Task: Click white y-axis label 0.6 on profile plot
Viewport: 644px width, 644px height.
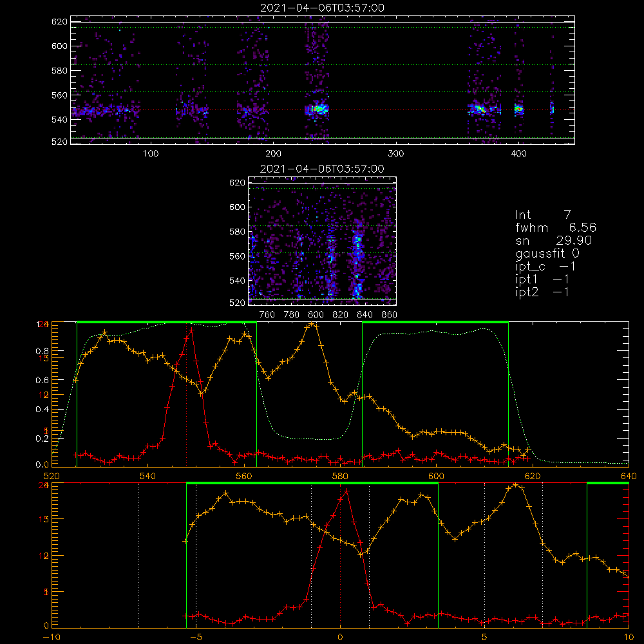Action: (x=43, y=381)
